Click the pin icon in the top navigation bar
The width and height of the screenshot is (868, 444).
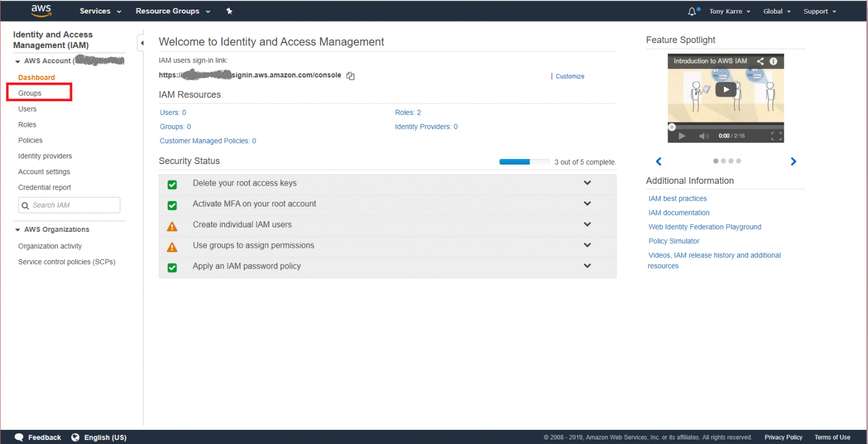pyautogui.click(x=228, y=11)
